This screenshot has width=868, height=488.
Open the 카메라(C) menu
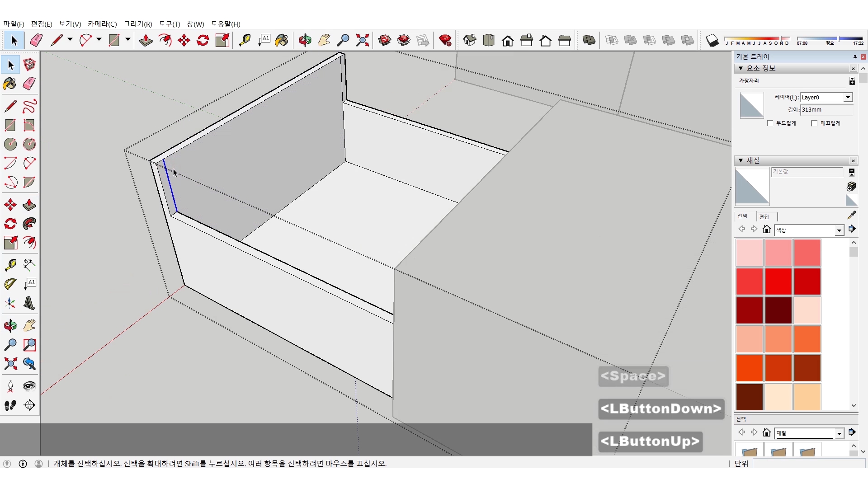(102, 24)
